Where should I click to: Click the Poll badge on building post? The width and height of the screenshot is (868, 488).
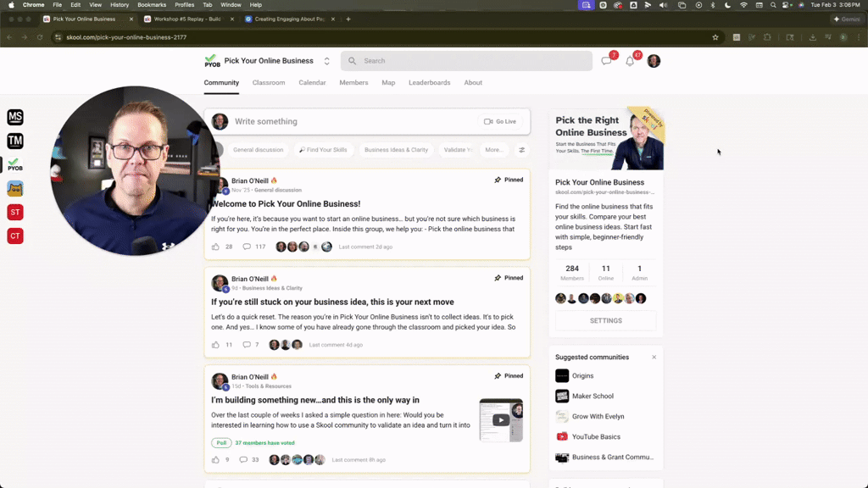(x=221, y=442)
